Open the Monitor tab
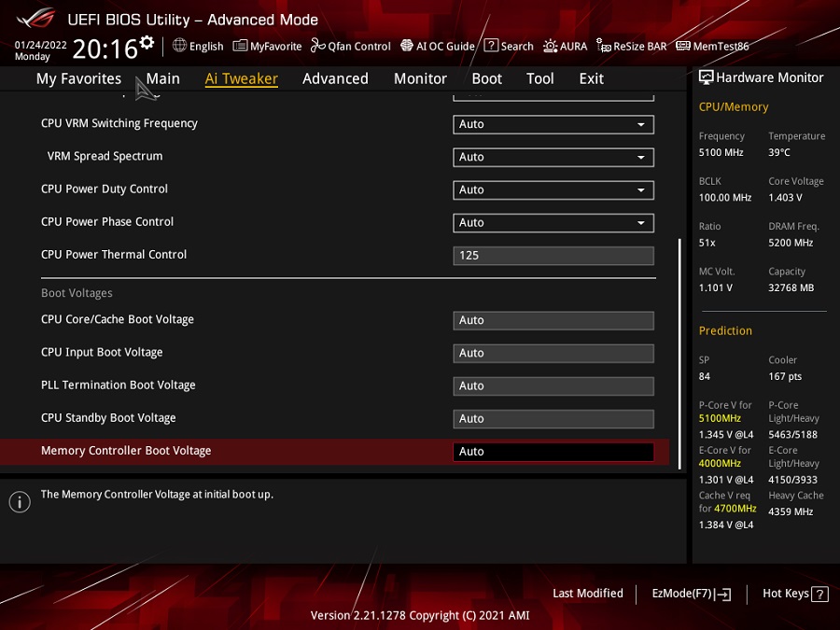Screen dimensions: 840x630 [420, 78]
